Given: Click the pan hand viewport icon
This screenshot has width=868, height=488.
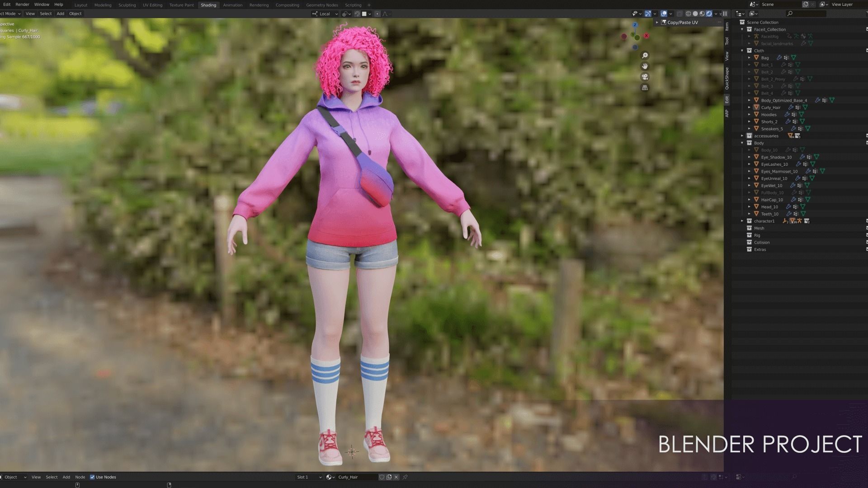Looking at the screenshot, I should pos(645,66).
